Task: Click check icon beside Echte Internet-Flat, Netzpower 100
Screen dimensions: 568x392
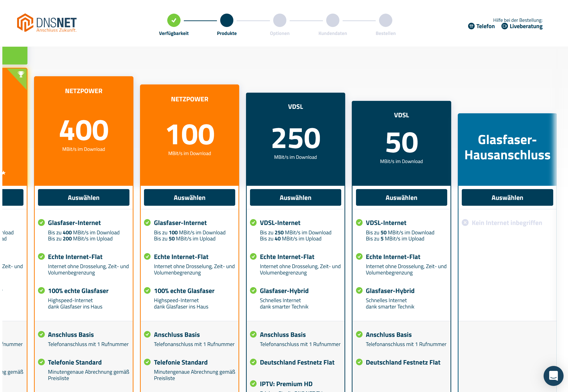Action: pyautogui.click(x=147, y=256)
